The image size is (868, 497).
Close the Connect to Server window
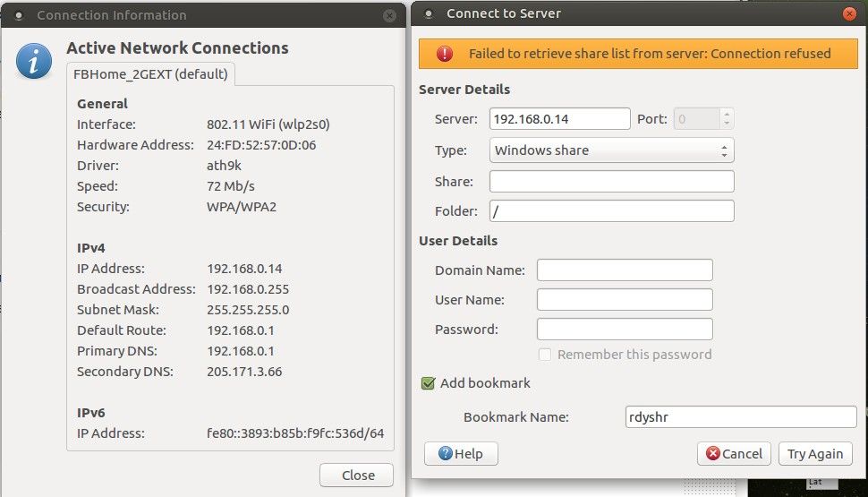point(849,13)
